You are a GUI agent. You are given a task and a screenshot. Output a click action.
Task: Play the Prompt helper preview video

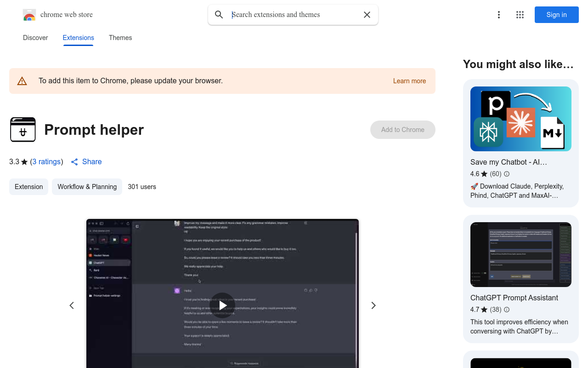pyautogui.click(x=222, y=305)
